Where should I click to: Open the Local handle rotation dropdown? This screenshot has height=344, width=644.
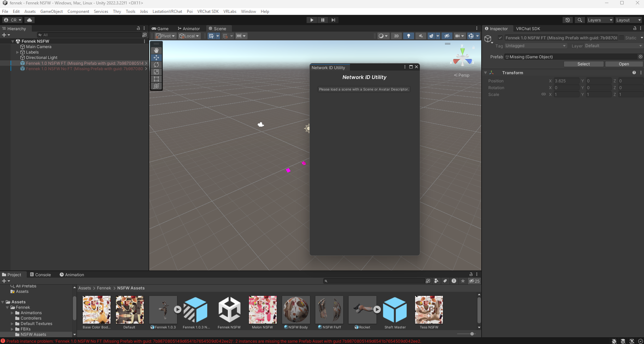189,36
